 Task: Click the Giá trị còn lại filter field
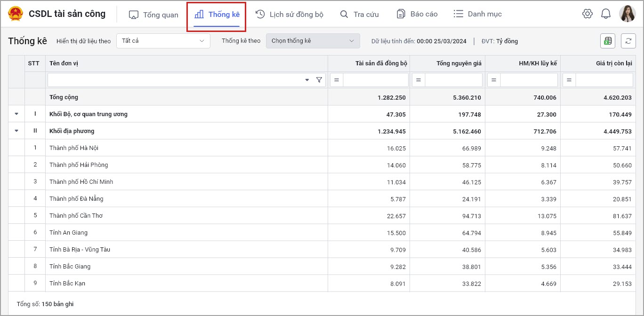(x=604, y=80)
